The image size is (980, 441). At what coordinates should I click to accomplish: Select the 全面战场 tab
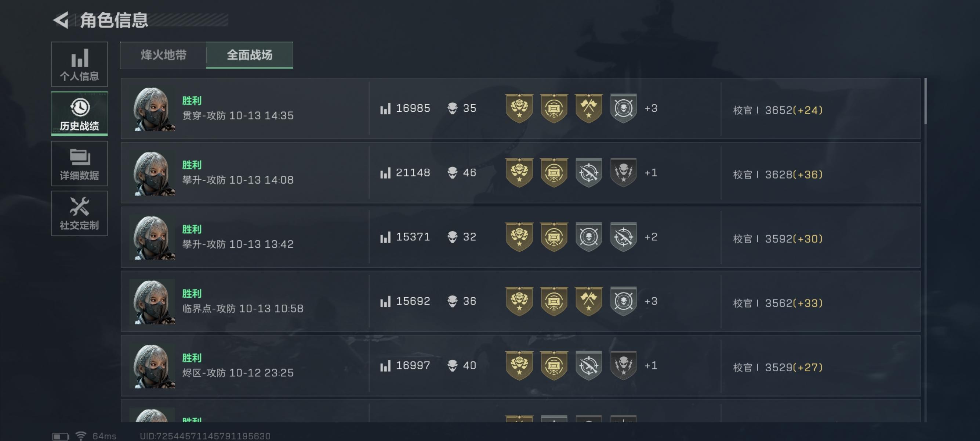click(250, 55)
